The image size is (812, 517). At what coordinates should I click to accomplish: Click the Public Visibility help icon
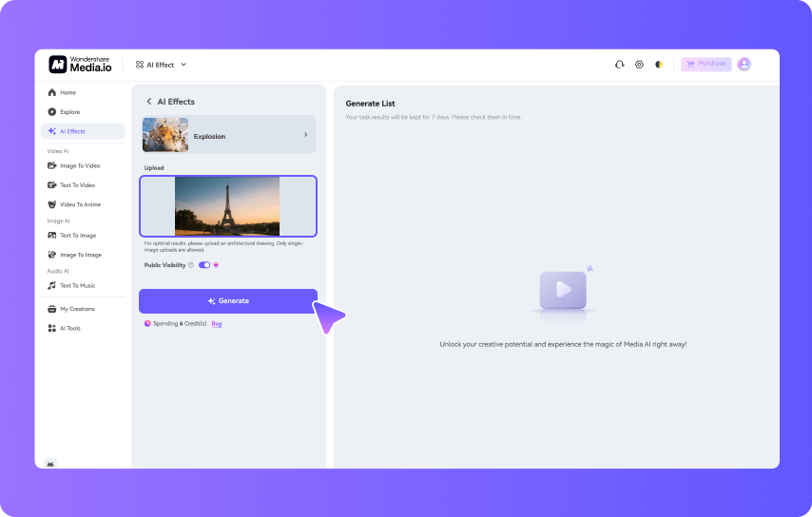coord(190,265)
